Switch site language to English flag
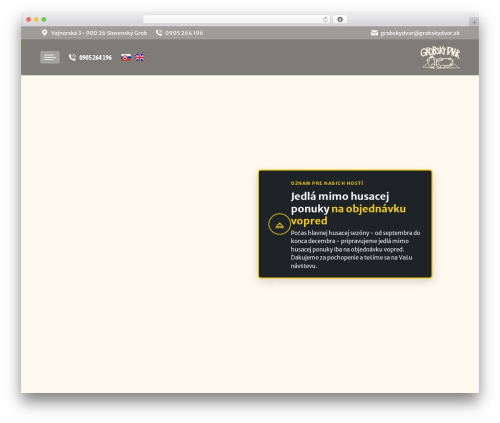This screenshot has height=423, width=500. coord(140,57)
